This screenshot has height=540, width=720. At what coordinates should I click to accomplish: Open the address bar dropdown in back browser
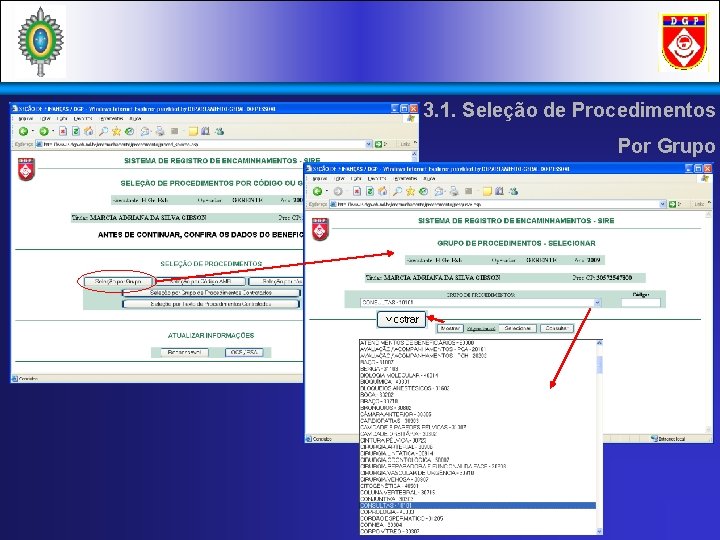point(368,144)
